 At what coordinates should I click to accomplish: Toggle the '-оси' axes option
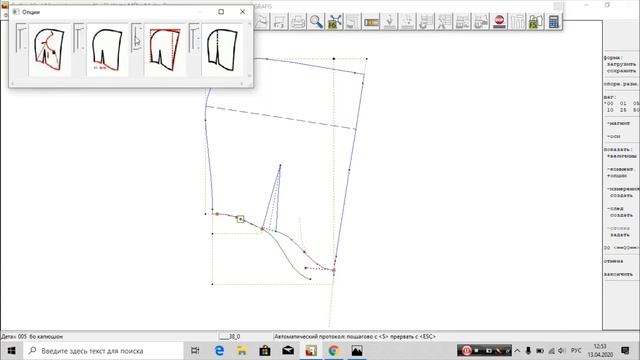[x=613, y=136]
